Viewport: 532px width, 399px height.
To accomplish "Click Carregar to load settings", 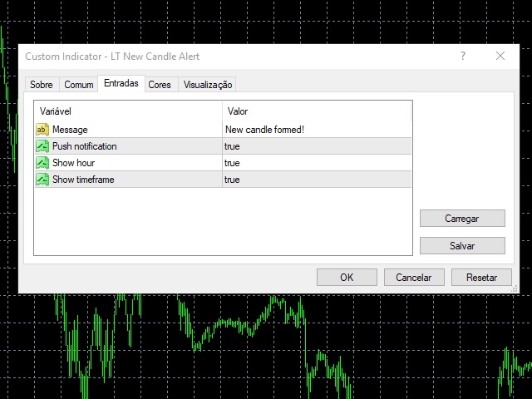I will [x=462, y=219].
